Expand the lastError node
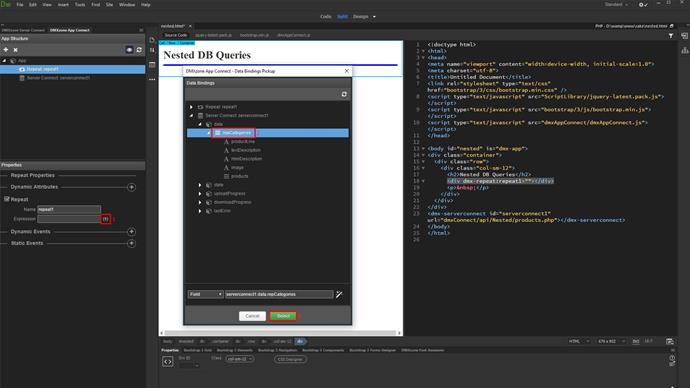Image resolution: width=690 pixels, height=388 pixels. click(200, 211)
